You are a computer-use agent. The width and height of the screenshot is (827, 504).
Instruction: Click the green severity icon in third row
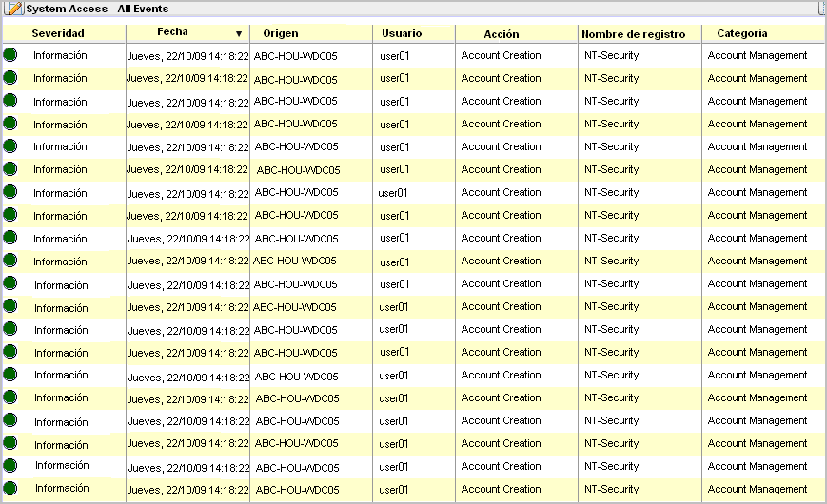coord(10,101)
